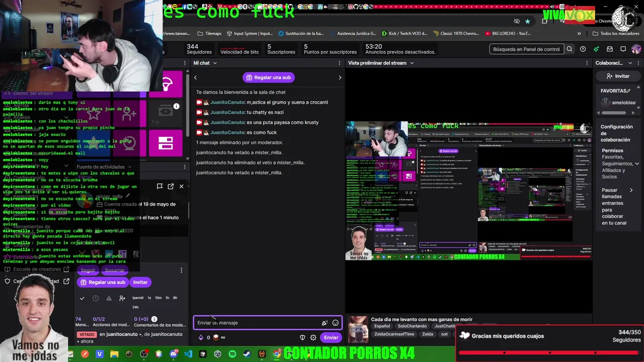Click the Búsqueda en Panel de control field
Viewport: 644px width, 362px height.
coord(527,49)
